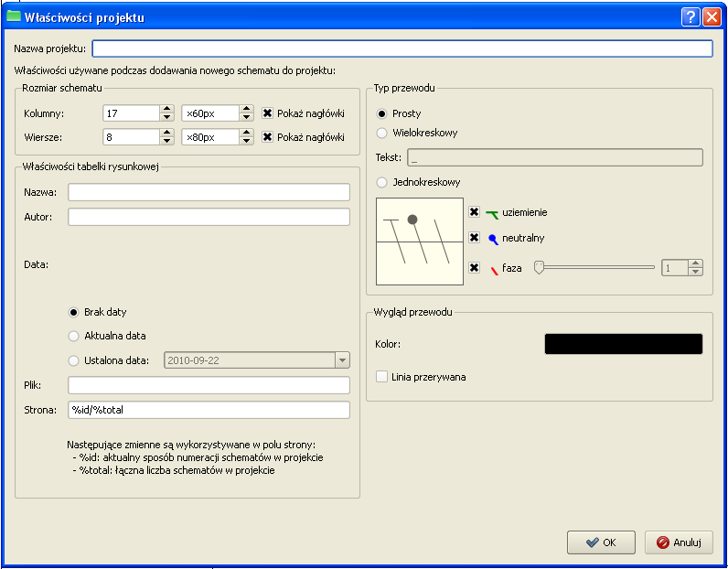Viewport: 728px width, 569px height.
Task: Select the Aktualna data option
Action: pyautogui.click(x=75, y=336)
